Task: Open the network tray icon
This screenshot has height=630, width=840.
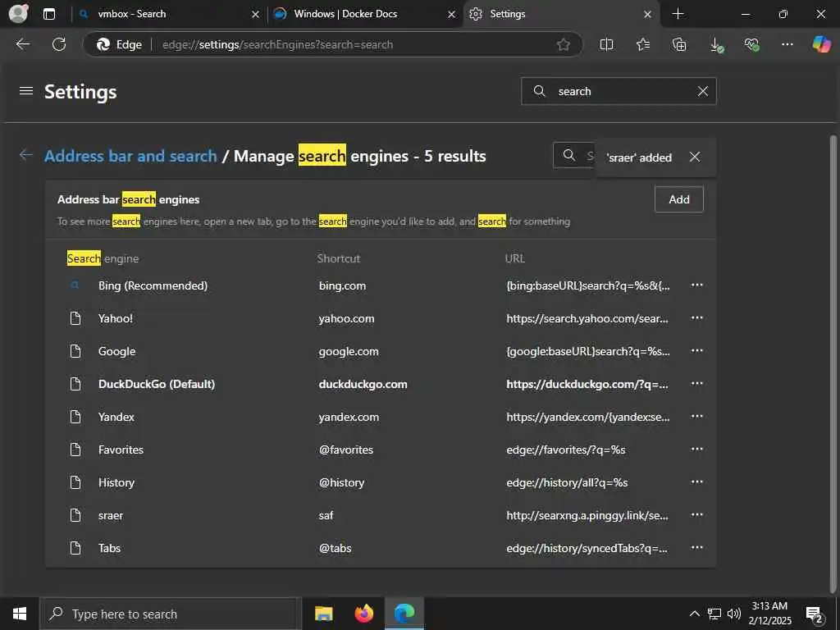Action: click(x=714, y=614)
